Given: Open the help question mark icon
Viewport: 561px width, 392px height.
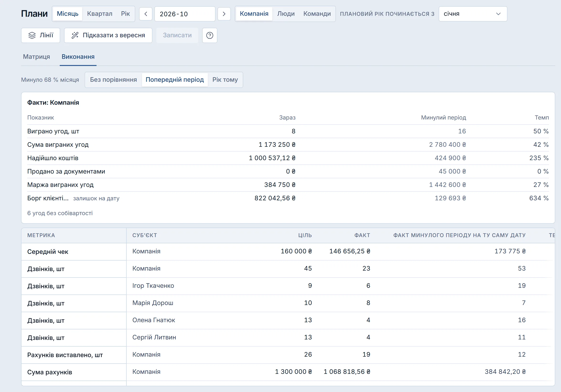Looking at the screenshot, I should point(210,35).
